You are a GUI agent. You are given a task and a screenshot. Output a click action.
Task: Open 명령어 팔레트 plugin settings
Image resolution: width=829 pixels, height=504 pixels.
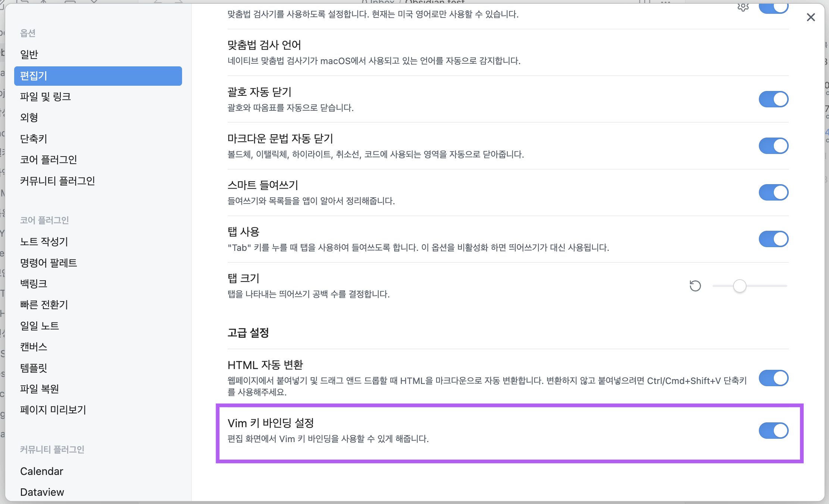click(49, 263)
